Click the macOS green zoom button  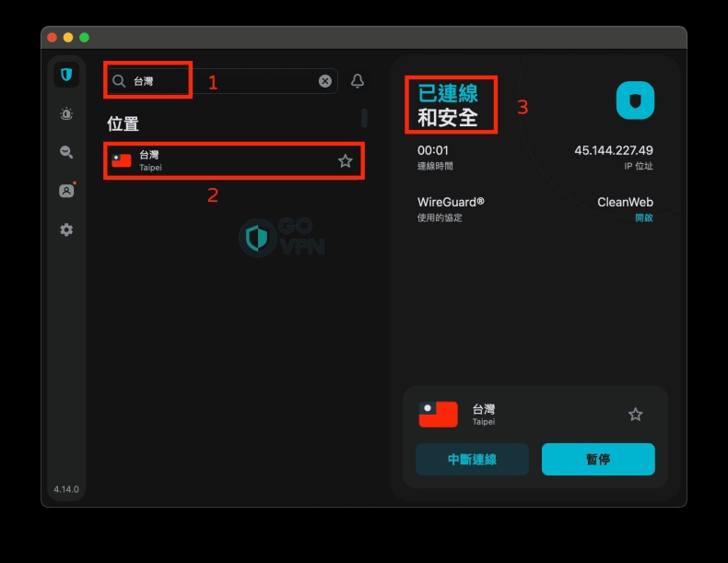click(85, 38)
